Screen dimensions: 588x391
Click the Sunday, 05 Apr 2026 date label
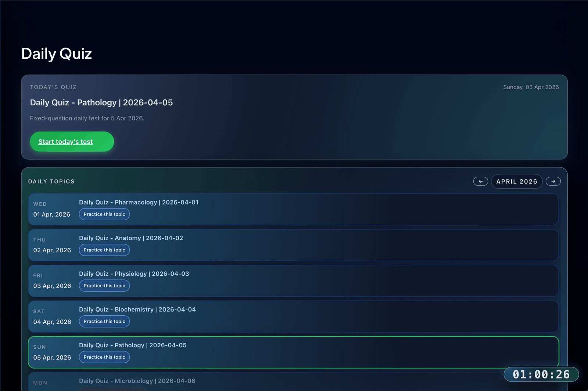tap(531, 87)
